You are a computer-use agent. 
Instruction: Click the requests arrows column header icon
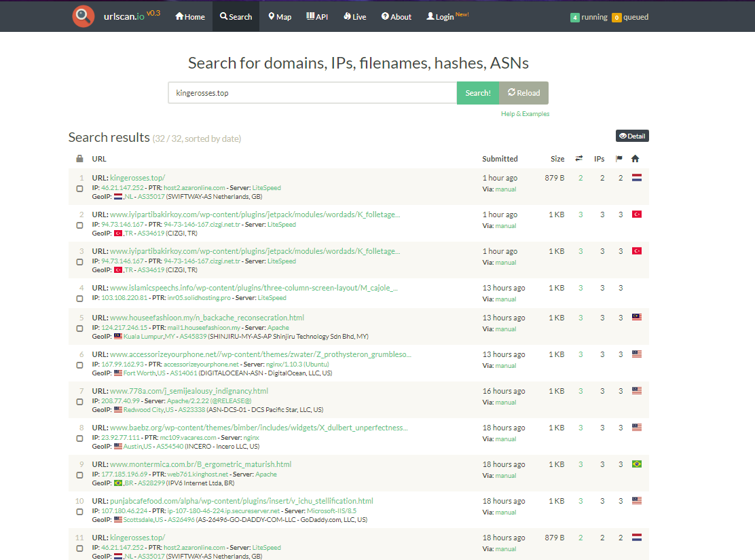(x=581, y=159)
